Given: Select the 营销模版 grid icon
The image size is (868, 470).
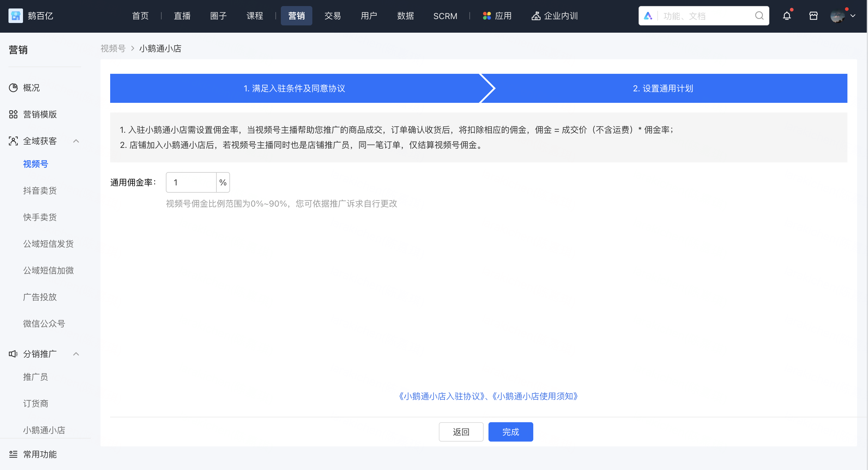Looking at the screenshot, I should (x=13, y=114).
